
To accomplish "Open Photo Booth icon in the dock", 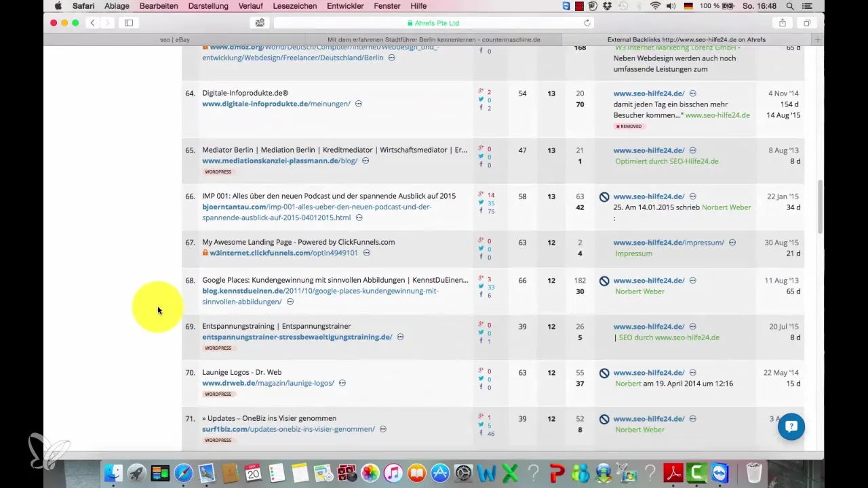I will tap(347, 472).
